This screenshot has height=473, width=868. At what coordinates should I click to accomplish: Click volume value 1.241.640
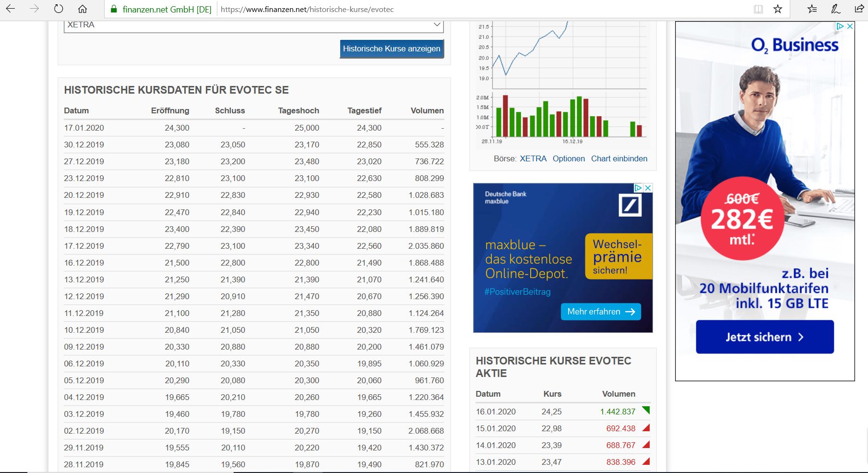coord(426,279)
